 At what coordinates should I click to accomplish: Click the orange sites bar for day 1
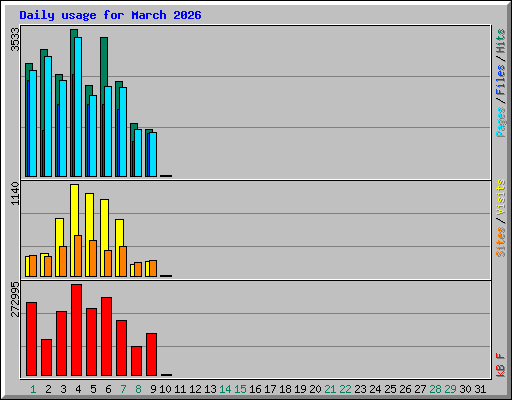pos(33,266)
